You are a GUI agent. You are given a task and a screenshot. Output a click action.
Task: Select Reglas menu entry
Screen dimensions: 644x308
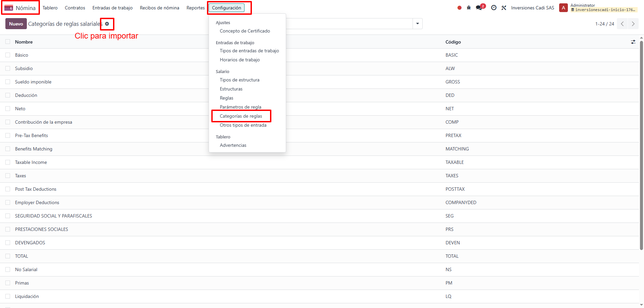click(226, 98)
